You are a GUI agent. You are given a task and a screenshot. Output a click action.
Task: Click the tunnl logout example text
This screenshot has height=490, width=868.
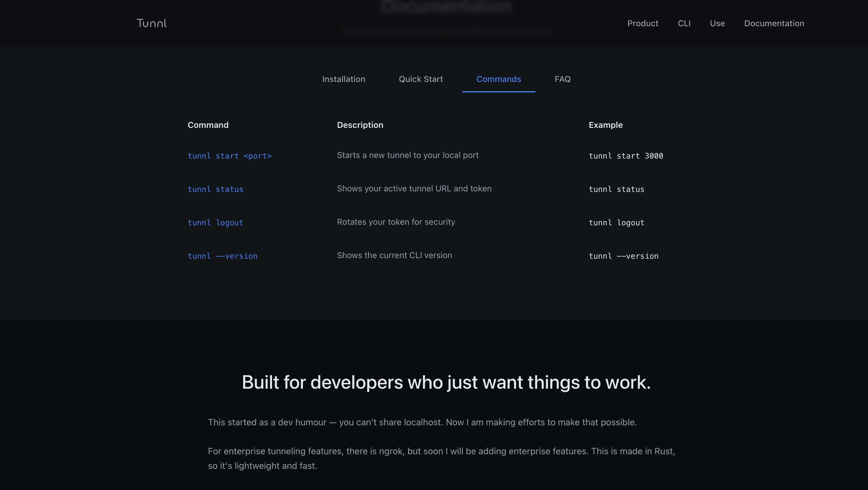616,222
